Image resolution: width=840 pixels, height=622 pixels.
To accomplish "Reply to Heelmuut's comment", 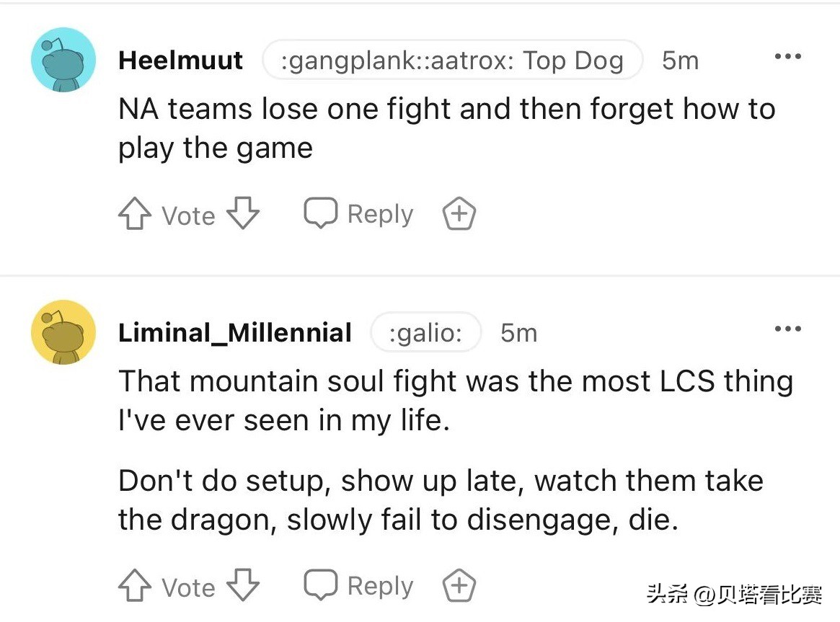I will point(380,213).
